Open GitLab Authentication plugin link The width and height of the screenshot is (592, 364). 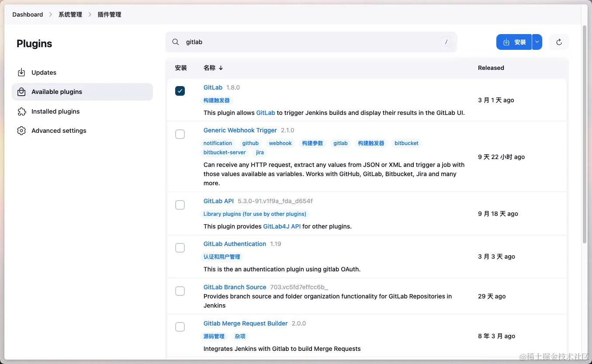[235, 244]
